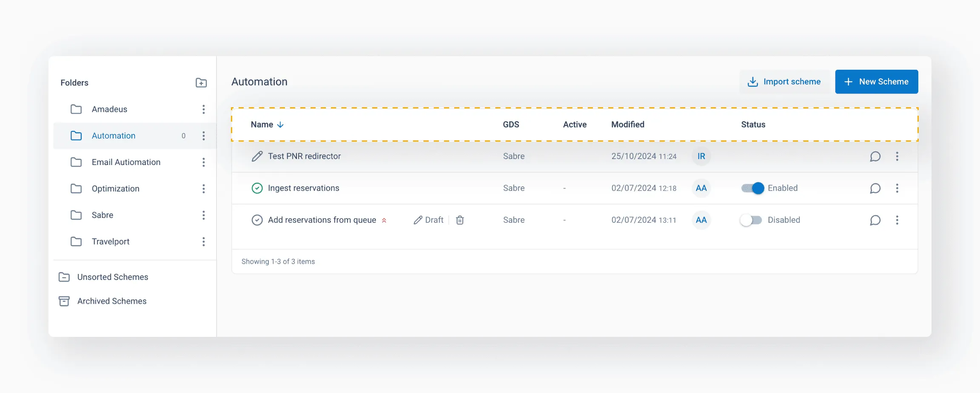Open more options for Test PNR redirector
The width and height of the screenshot is (980, 393).
click(897, 157)
